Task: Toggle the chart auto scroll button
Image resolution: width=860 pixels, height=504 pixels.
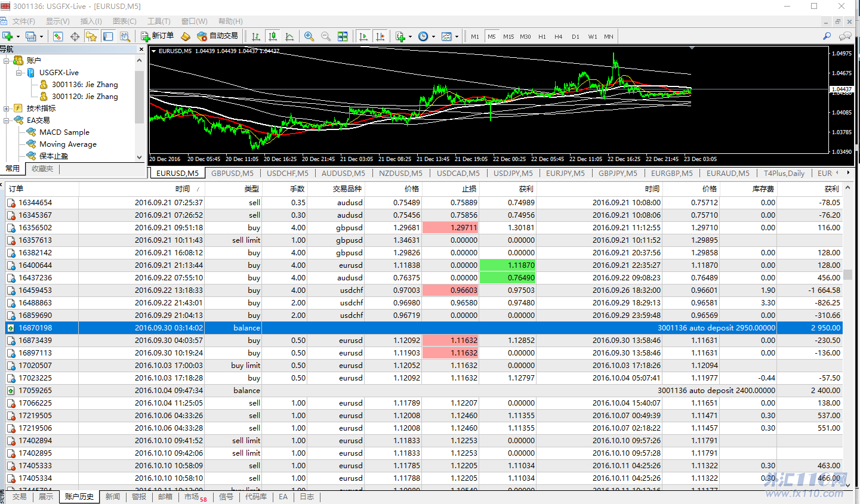Action: 363,36
